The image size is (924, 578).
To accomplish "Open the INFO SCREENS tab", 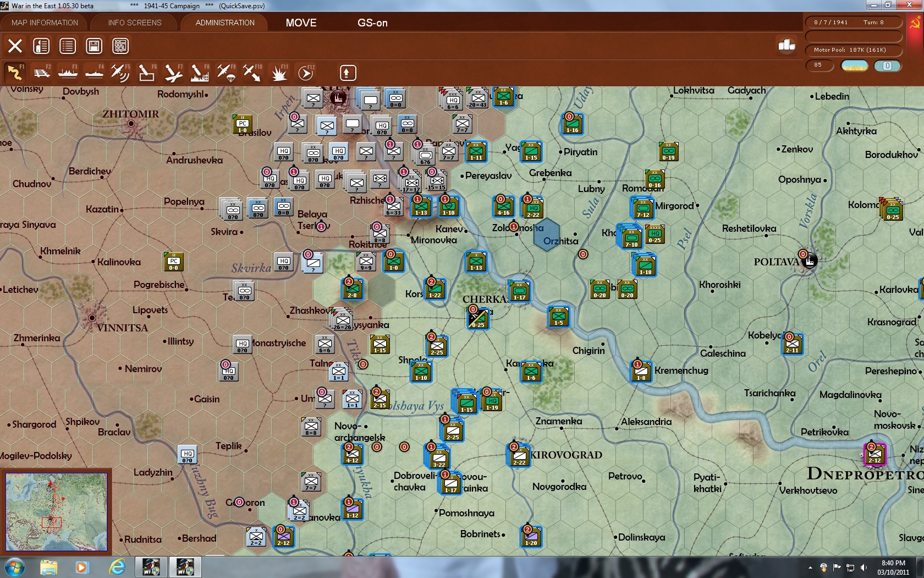I will coord(135,23).
